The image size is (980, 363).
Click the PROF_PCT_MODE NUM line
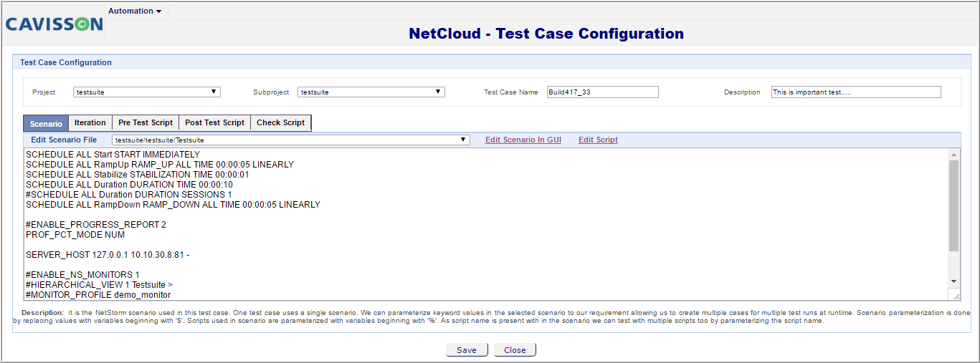point(75,235)
